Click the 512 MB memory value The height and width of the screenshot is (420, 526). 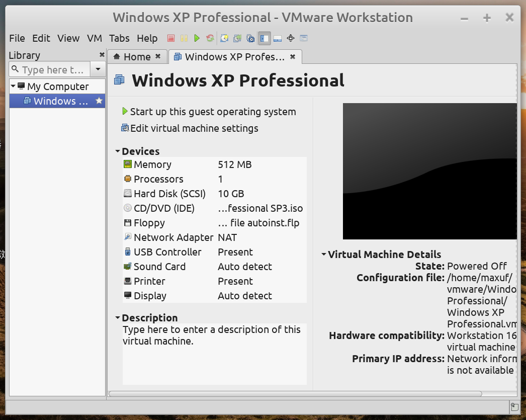[234, 164]
